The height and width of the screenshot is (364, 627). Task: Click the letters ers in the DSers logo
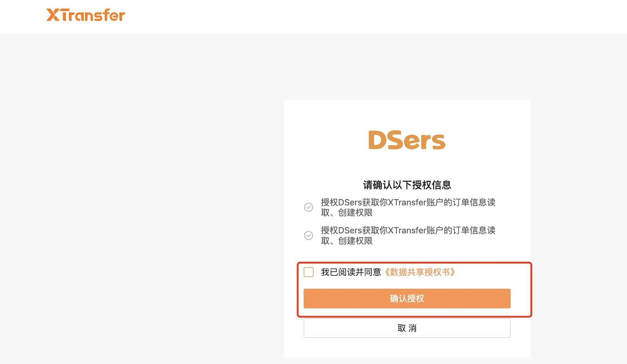click(426, 142)
